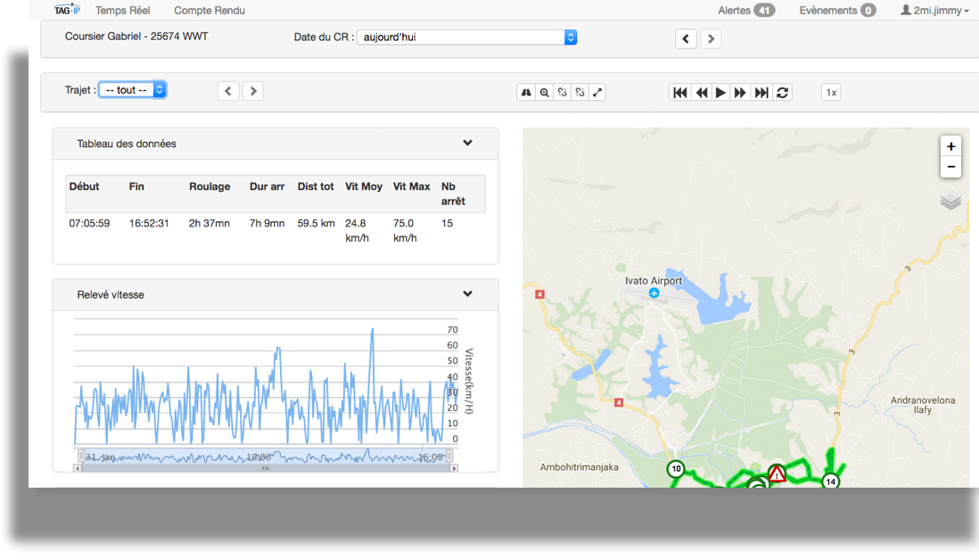Collapse the Relevé vitesse panel
The width and height of the screenshot is (979, 560).
click(x=467, y=294)
